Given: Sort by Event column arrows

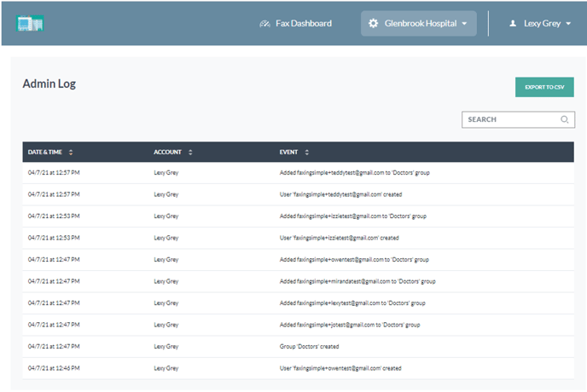Looking at the screenshot, I should pyautogui.click(x=306, y=153).
